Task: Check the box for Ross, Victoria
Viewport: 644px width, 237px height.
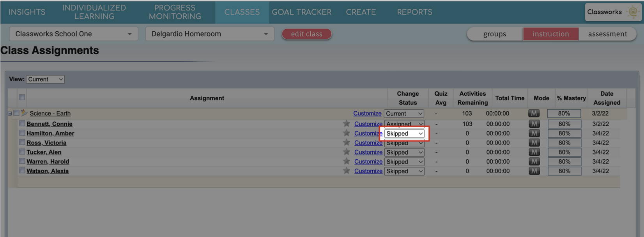Action: pos(22,142)
